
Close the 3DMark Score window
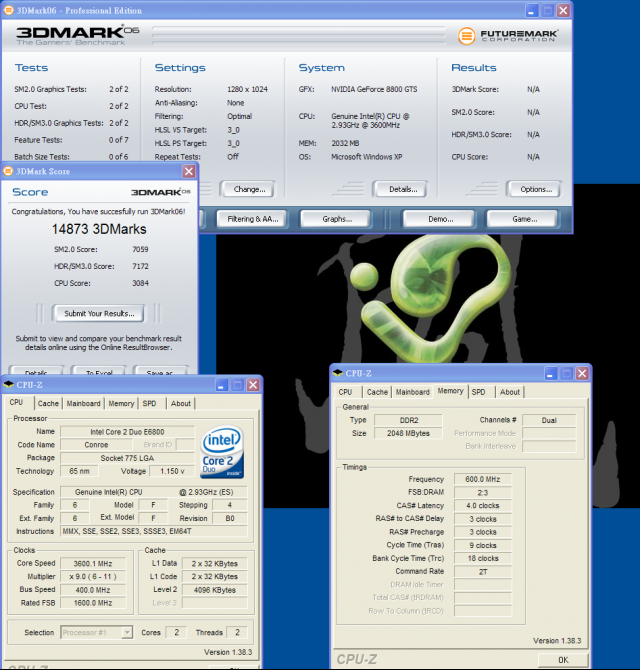click(x=189, y=171)
